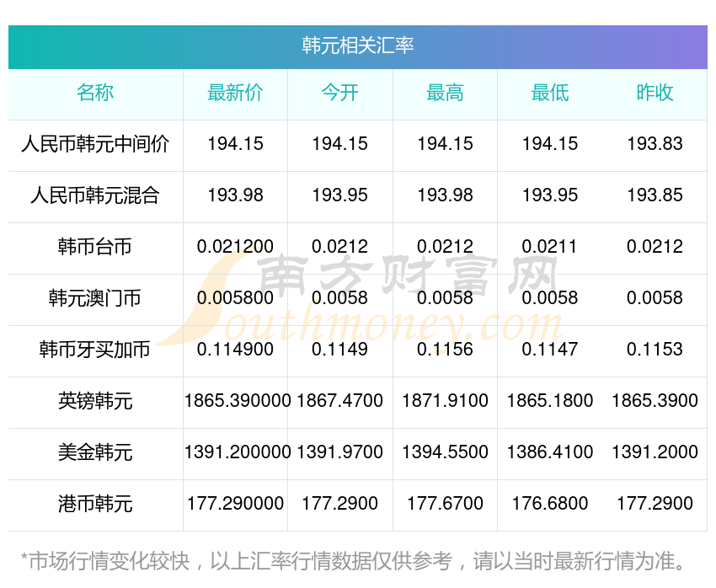Click latest price 0.005800 for 韩元澳门币

(235, 298)
